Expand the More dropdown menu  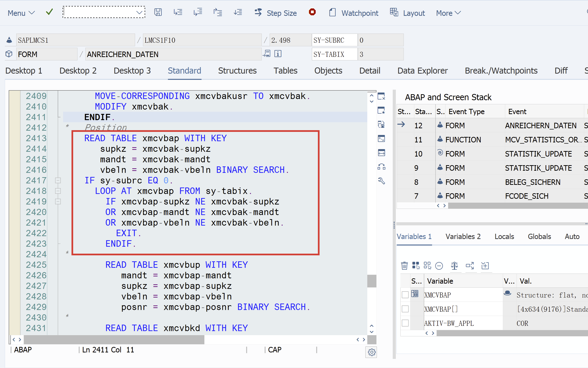pyautogui.click(x=448, y=13)
